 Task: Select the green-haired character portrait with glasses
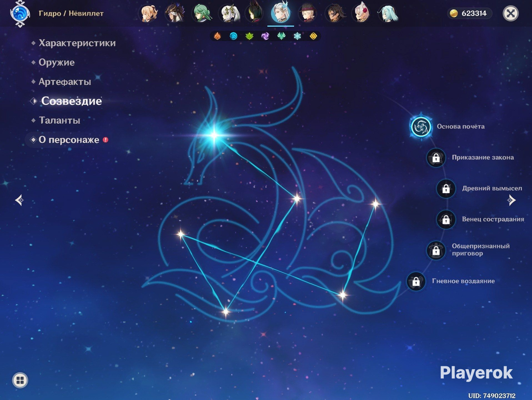click(x=202, y=13)
